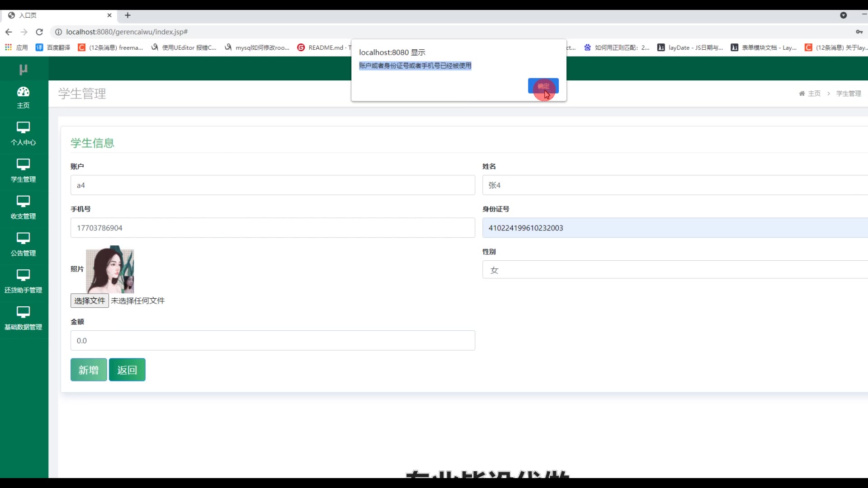This screenshot has width=868, height=488.
Task: Open 个人中心 from the sidebar
Action: click(23, 134)
